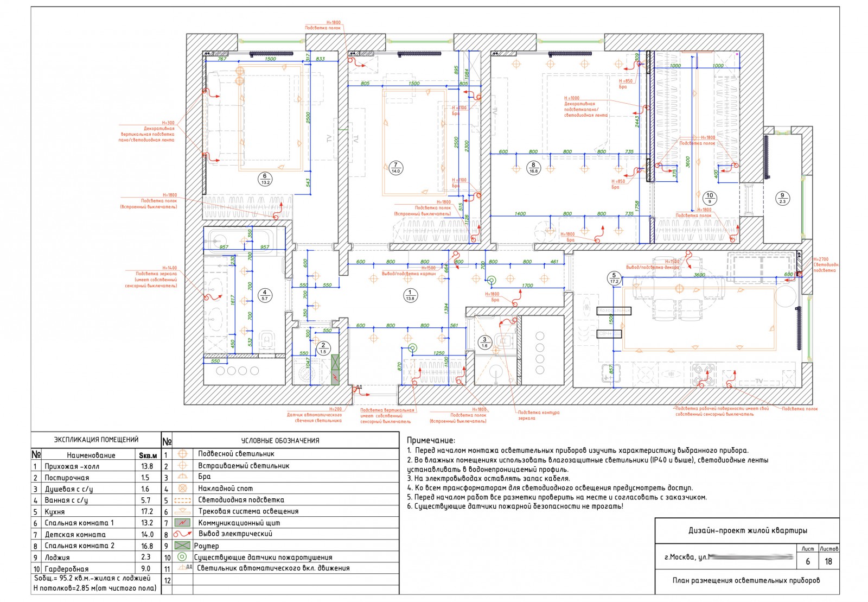Click the 9.0 area value for Гардеробная

click(145, 569)
